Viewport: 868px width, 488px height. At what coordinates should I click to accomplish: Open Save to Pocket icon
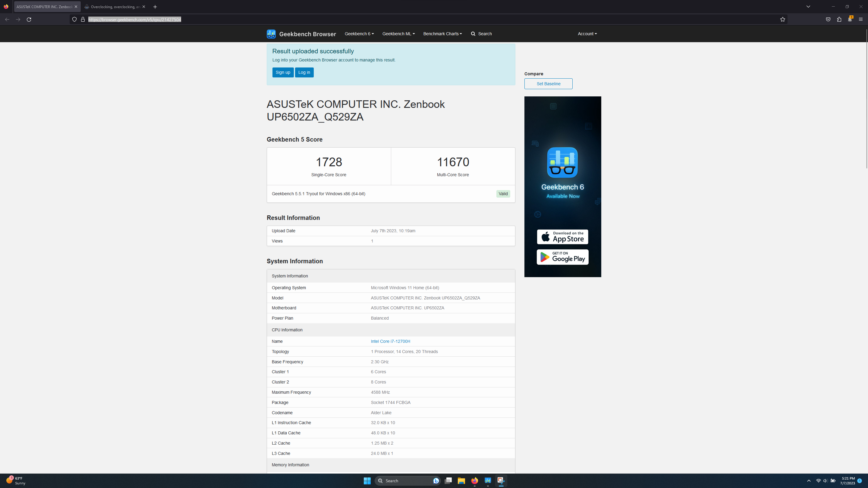tap(828, 20)
